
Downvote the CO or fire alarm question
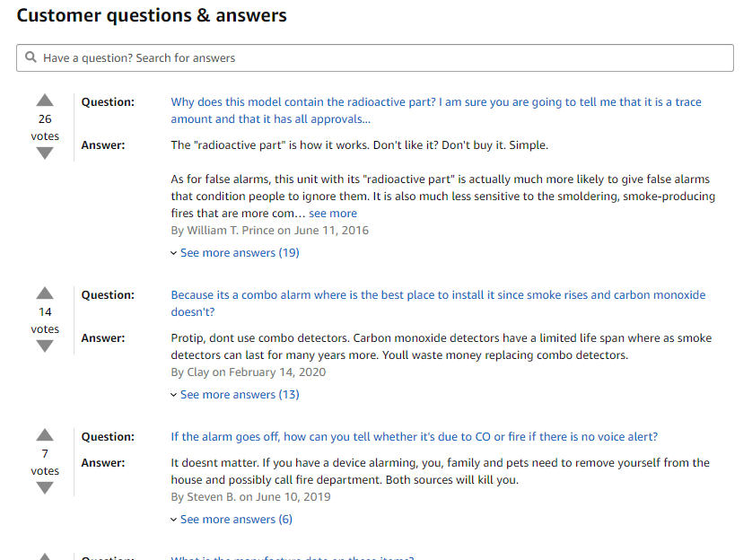45,487
